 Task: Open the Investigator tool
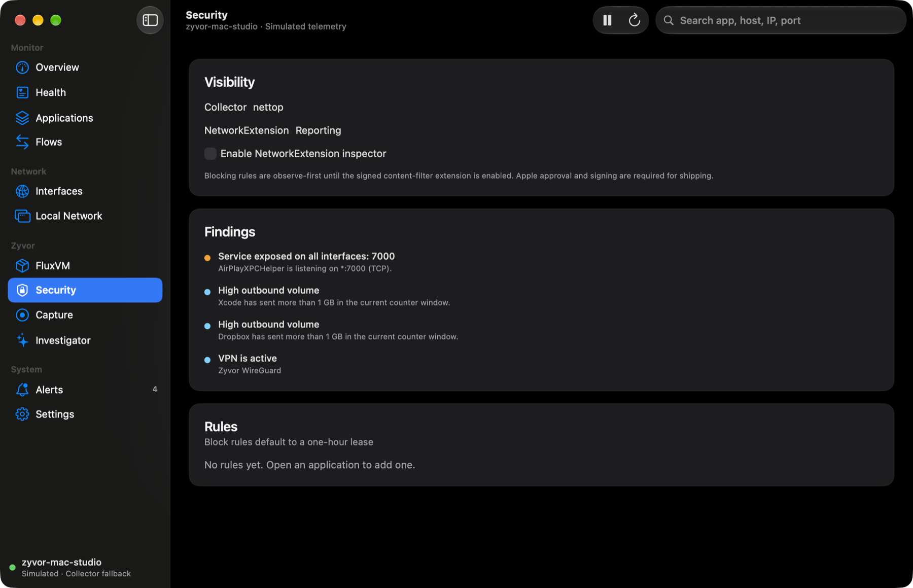pos(85,340)
